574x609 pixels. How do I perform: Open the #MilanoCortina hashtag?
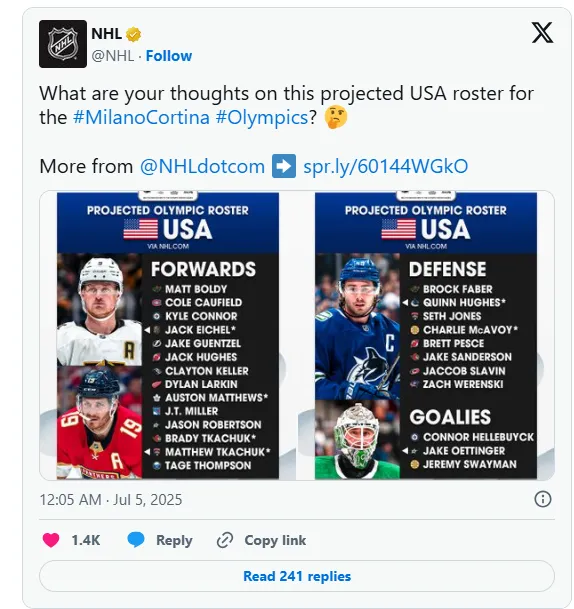[141, 117]
